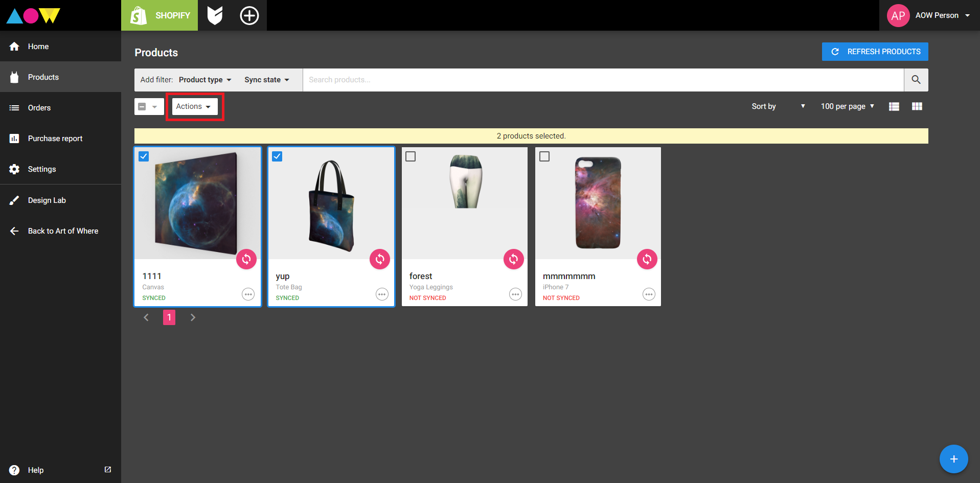
Task: Open the 100 per page dropdown
Action: (x=848, y=106)
